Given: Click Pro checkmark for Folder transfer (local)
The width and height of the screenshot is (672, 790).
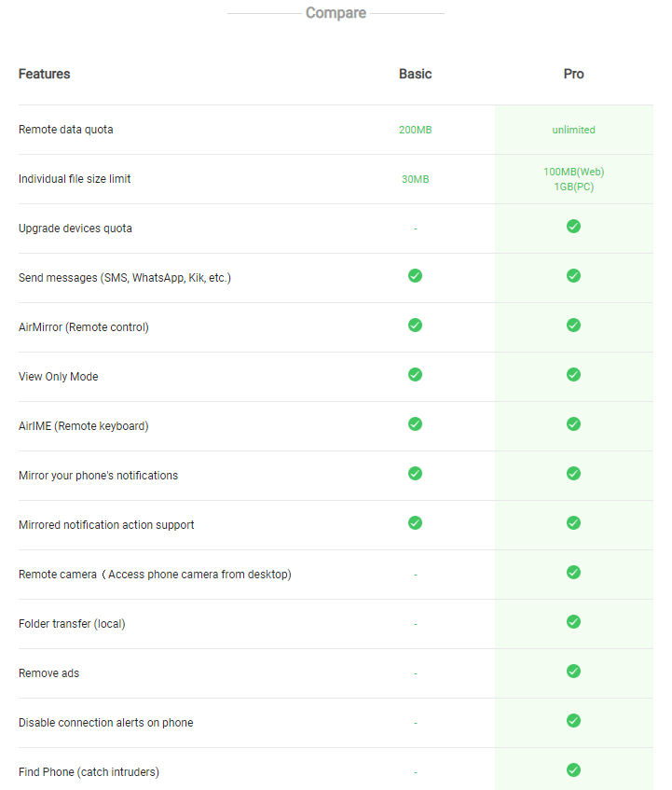Looking at the screenshot, I should 573,621.
